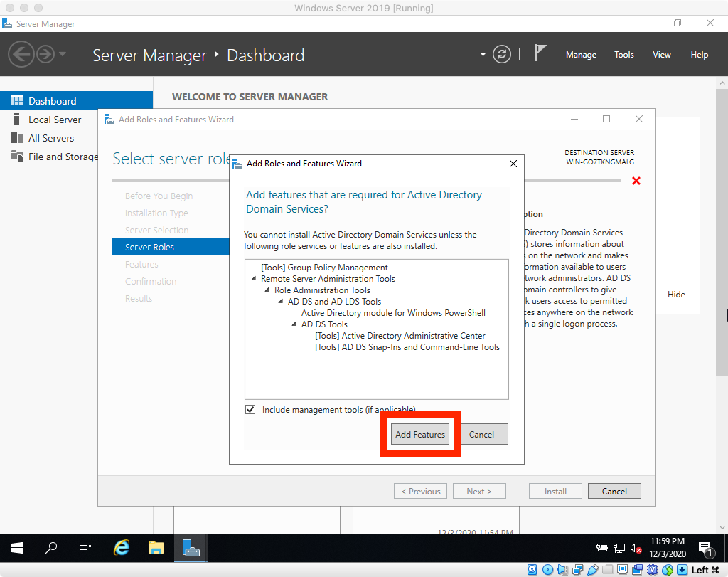Viewport: 728px width, 577px height.
Task: Click the red X error icon in wizard
Action: pyautogui.click(x=636, y=181)
